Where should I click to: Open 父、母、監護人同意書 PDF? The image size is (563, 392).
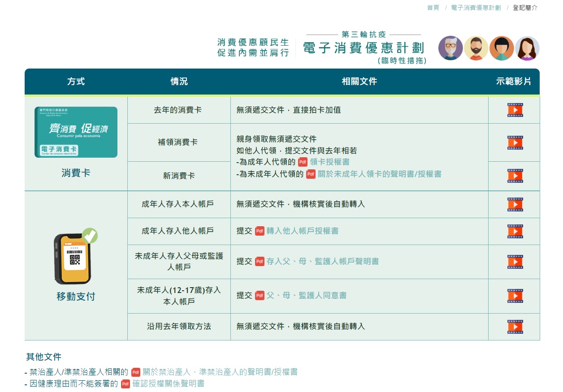point(306,296)
